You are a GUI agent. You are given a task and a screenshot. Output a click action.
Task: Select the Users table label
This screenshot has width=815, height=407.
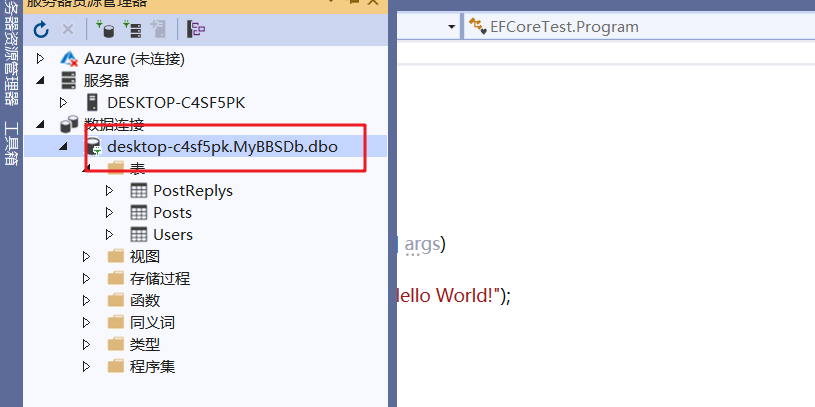tap(173, 234)
